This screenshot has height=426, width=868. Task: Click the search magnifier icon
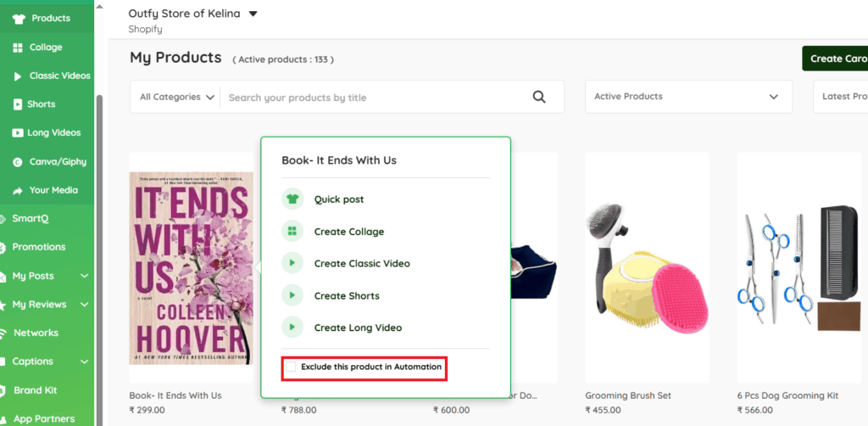[x=539, y=97]
